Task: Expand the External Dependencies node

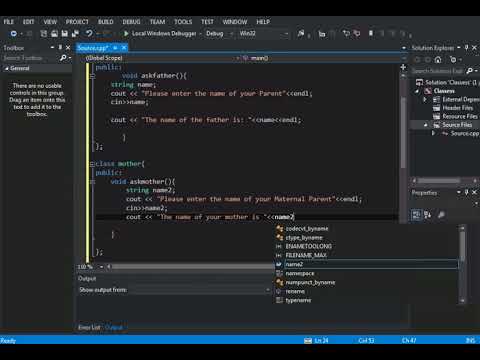Action: pos(425,99)
